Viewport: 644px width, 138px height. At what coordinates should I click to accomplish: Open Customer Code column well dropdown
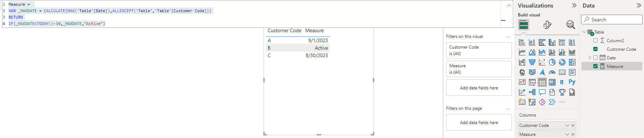(x=567, y=125)
